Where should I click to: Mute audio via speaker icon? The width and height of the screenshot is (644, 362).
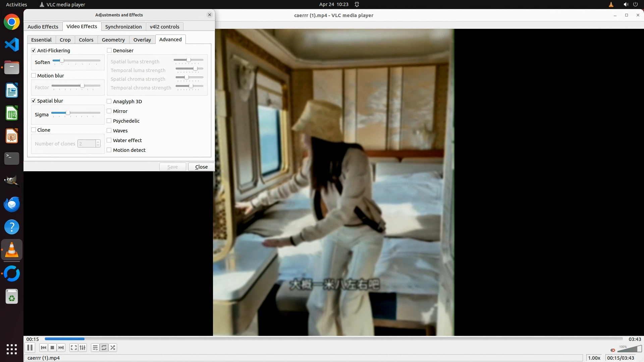[x=613, y=350]
